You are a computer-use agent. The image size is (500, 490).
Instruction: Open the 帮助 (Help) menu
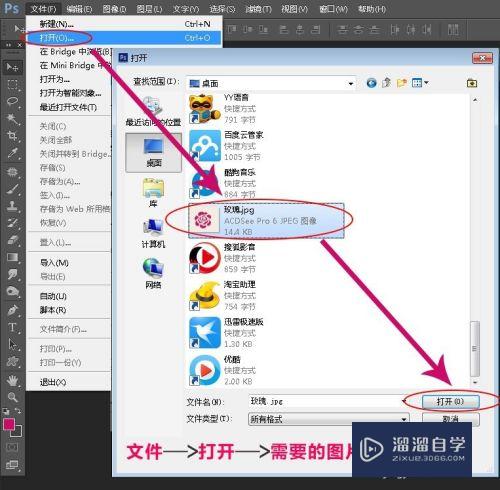pos(371,9)
